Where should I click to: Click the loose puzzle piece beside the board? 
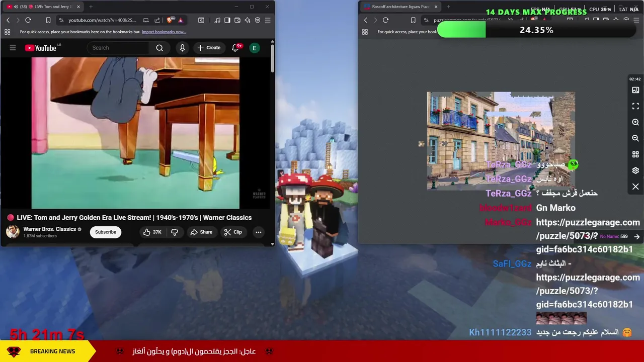[x=421, y=144]
